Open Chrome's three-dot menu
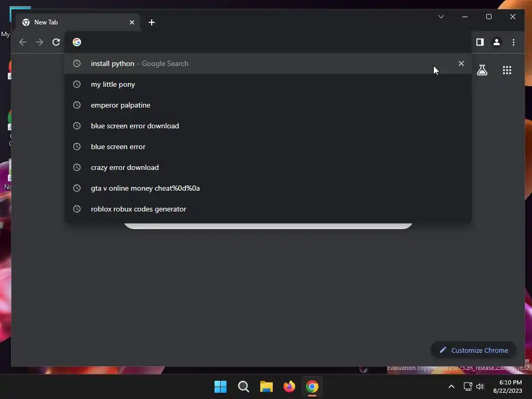This screenshot has width=532, height=399. (513, 42)
